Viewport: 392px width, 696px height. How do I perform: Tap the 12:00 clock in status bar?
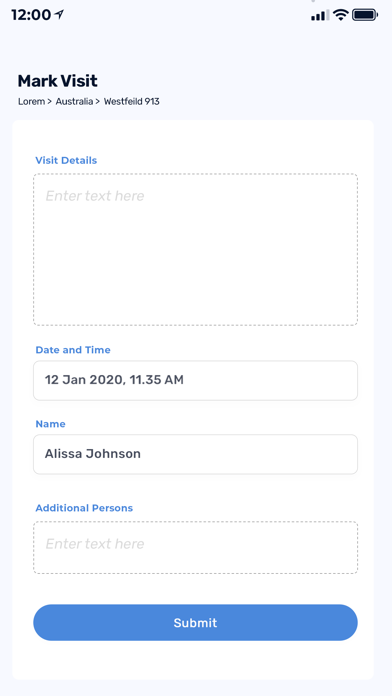tap(31, 15)
